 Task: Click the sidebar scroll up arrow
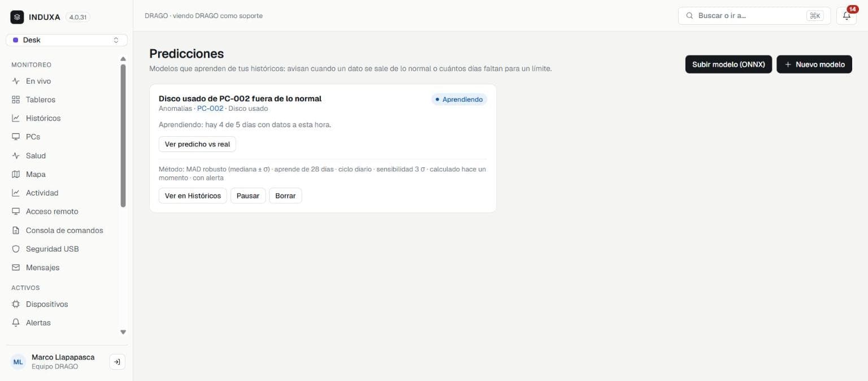pos(123,59)
